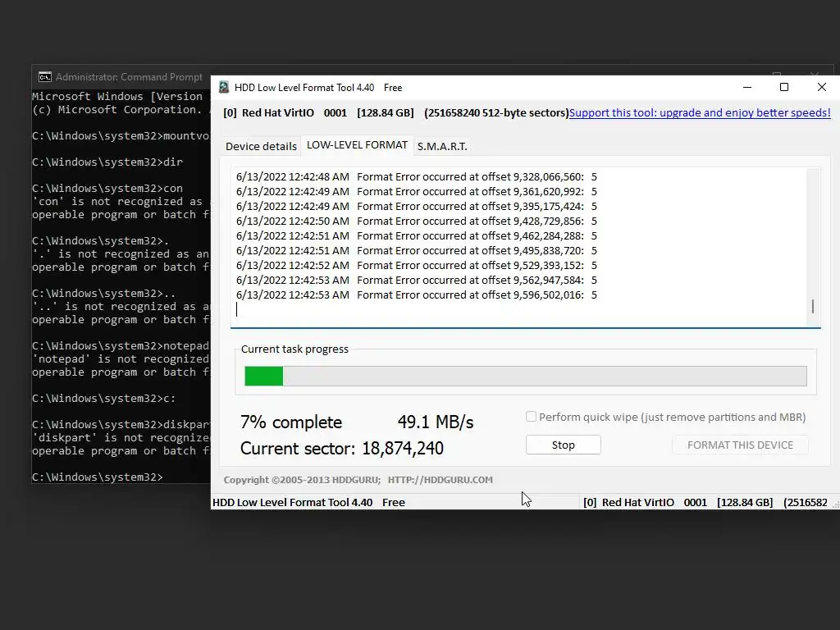Click the FORMAT THIS DEVICE button
840x630 pixels.
[x=740, y=445]
